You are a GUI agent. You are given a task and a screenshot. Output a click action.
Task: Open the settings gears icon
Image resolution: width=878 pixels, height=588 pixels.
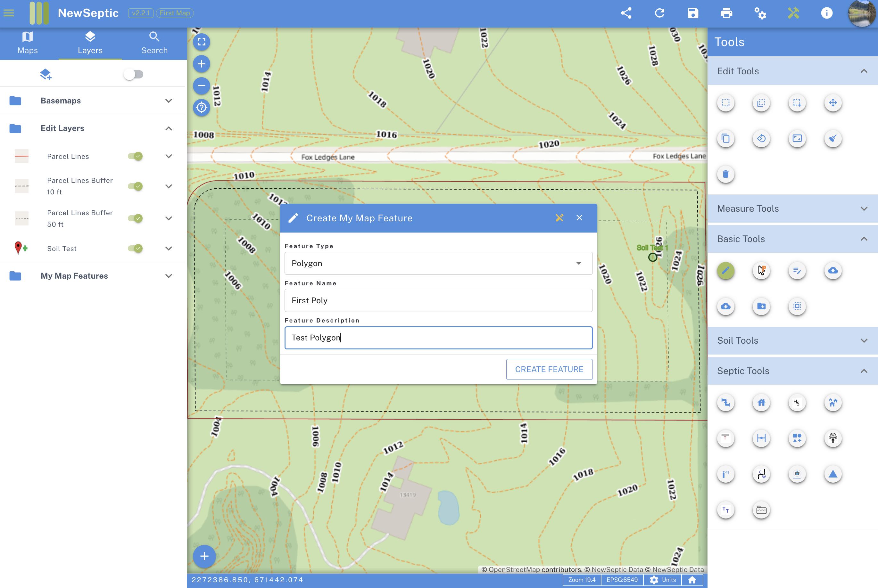coord(760,13)
